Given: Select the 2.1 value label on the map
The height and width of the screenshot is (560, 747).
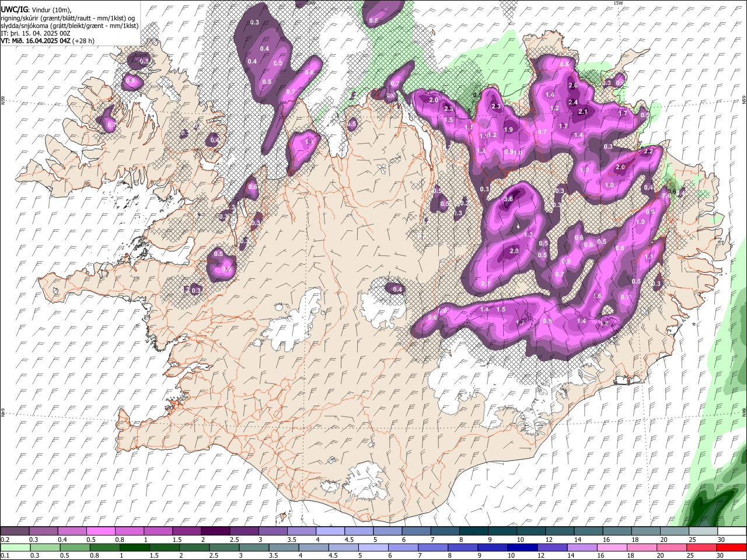Looking at the screenshot, I should (x=583, y=112).
